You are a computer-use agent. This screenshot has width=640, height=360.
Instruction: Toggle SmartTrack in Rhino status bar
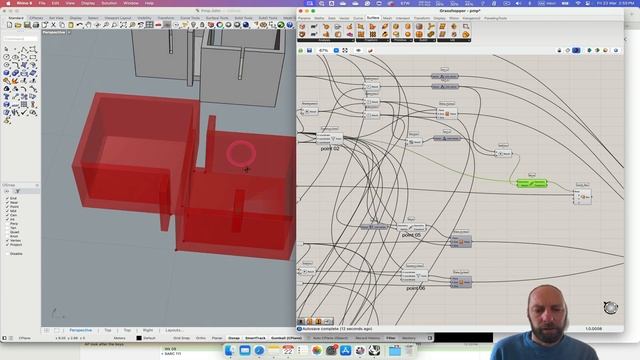tap(255, 338)
